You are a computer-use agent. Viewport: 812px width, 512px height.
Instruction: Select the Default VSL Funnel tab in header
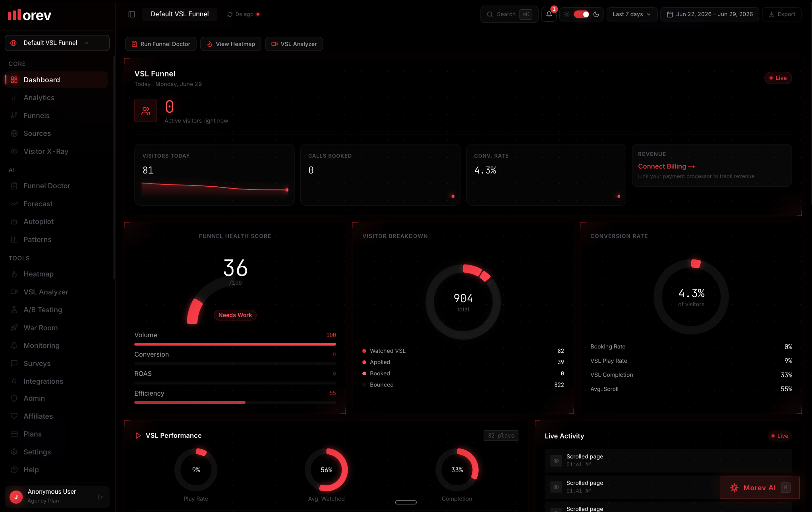coord(180,14)
